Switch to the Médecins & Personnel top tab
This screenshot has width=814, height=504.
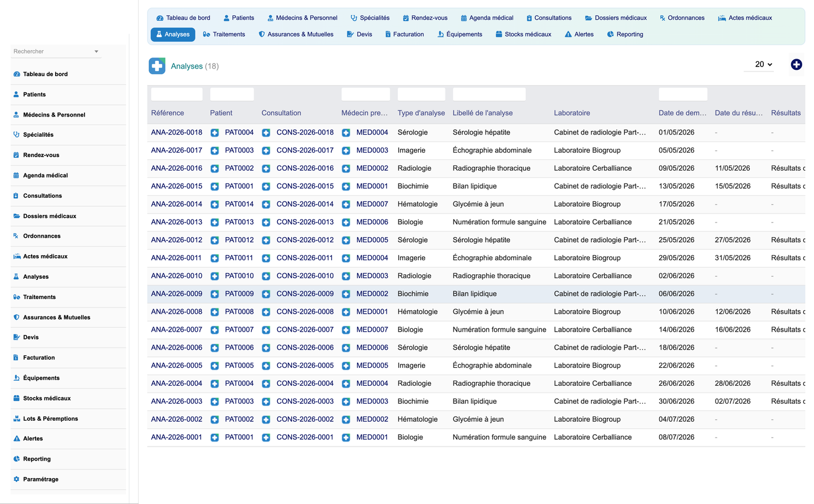(x=302, y=18)
